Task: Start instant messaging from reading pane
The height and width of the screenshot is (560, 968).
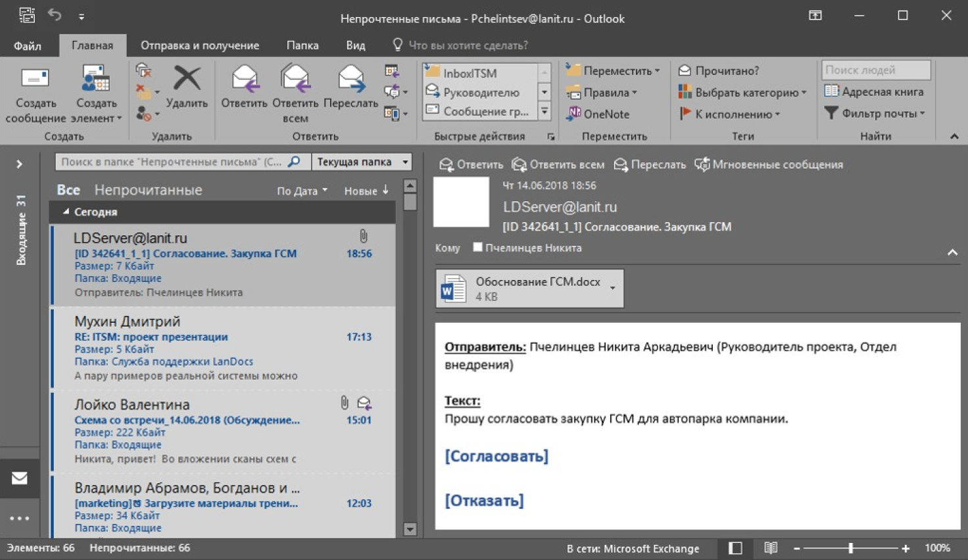Action: click(769, 164)
